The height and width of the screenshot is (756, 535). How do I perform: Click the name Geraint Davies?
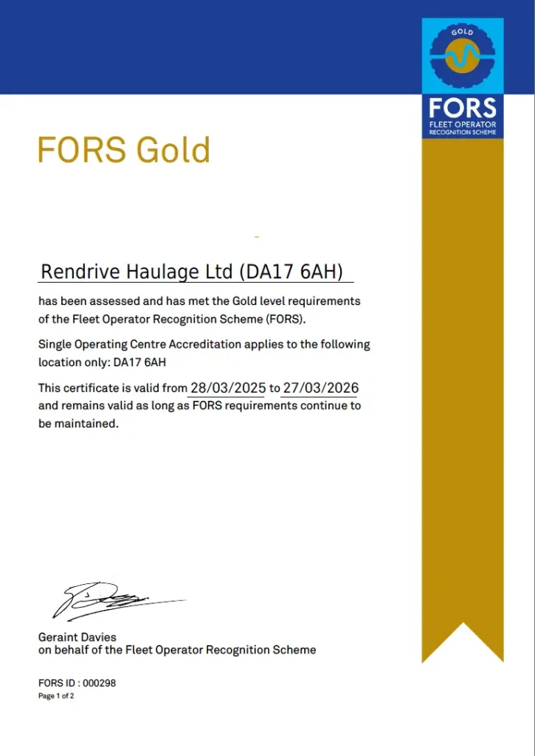(x=77, y=636)
